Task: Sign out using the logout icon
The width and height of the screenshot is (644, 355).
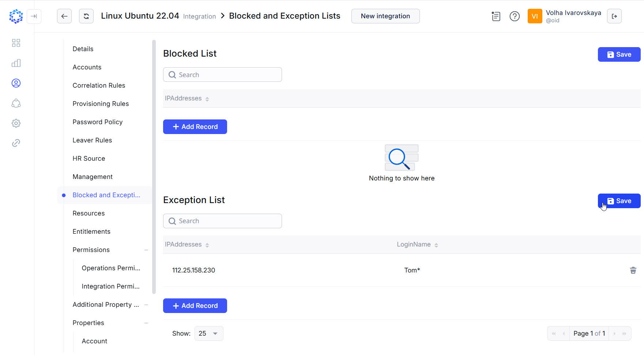Action: pos(614,16)
